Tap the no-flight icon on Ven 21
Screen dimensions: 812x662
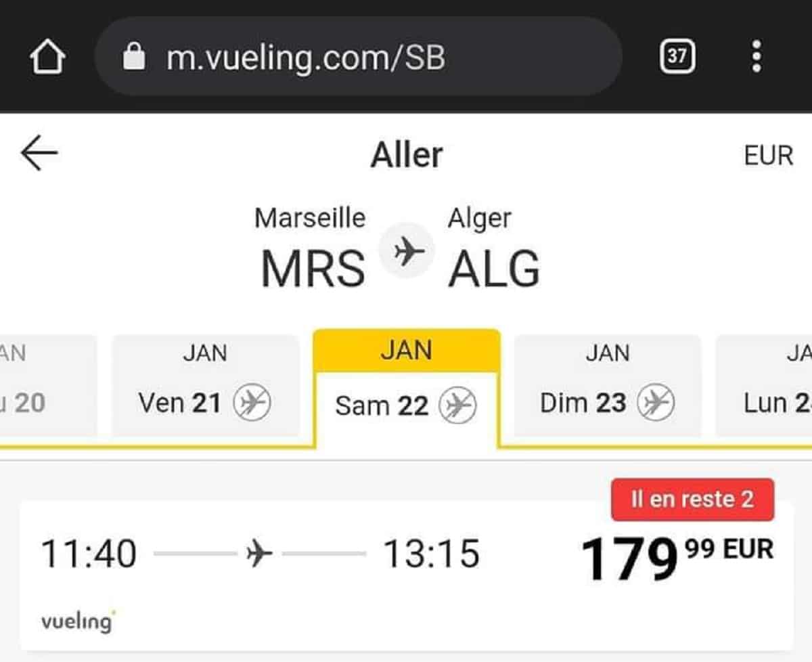point(252,403)
